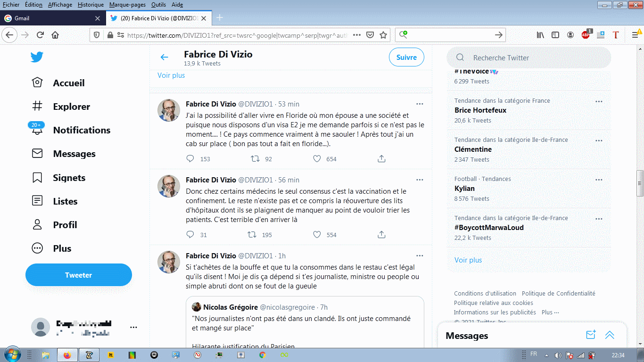Screen dimensions: 644x362
Task: Open options for the Brice Hortefeux trend
Action: point(599,101)
